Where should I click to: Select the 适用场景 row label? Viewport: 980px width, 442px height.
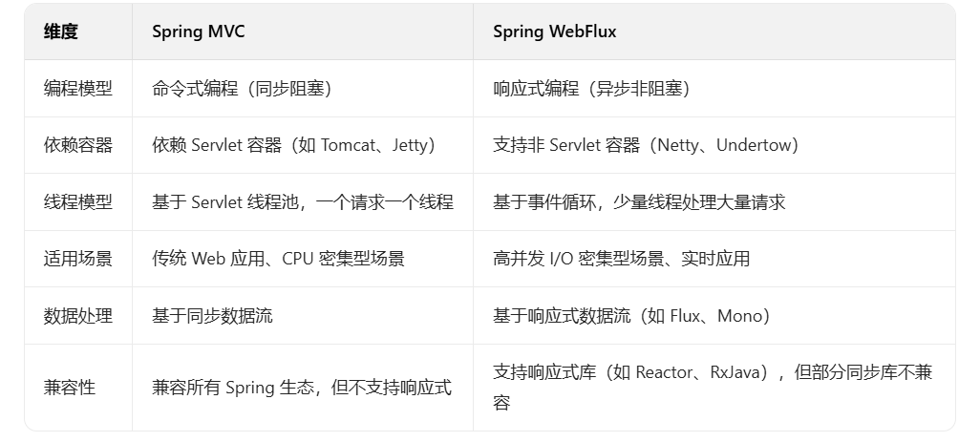(x=78, y=259)
